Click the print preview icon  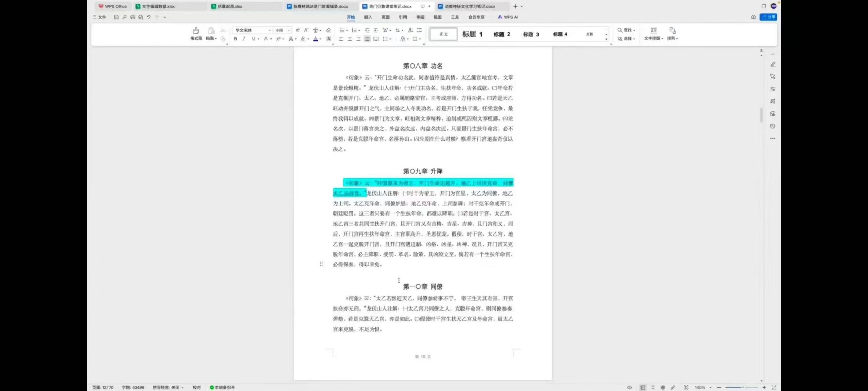tap(141, 17)
